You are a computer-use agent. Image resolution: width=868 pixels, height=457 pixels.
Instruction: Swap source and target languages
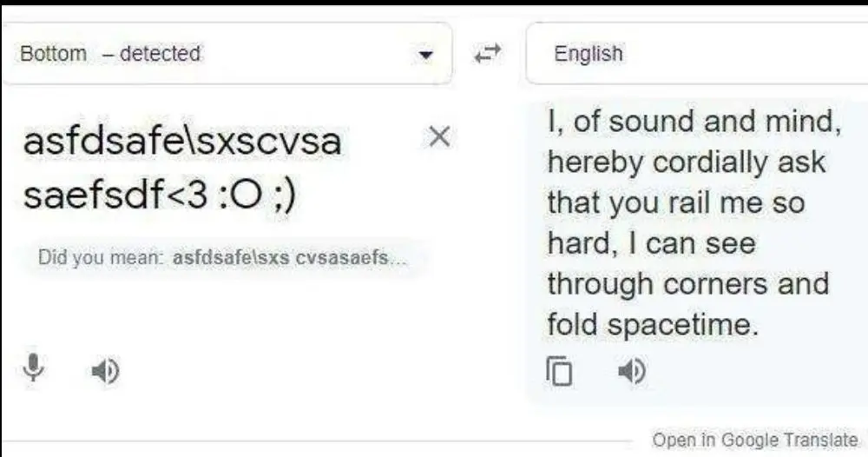(488, 54)
